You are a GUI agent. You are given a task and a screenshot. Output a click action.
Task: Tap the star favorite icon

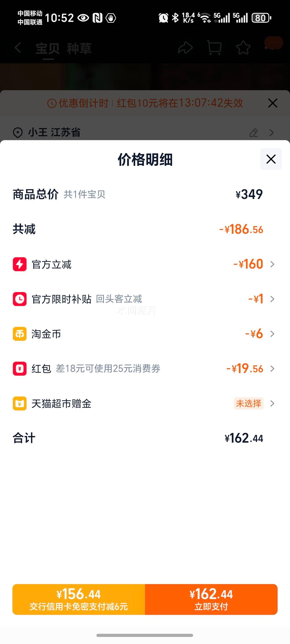click(243, 47)
